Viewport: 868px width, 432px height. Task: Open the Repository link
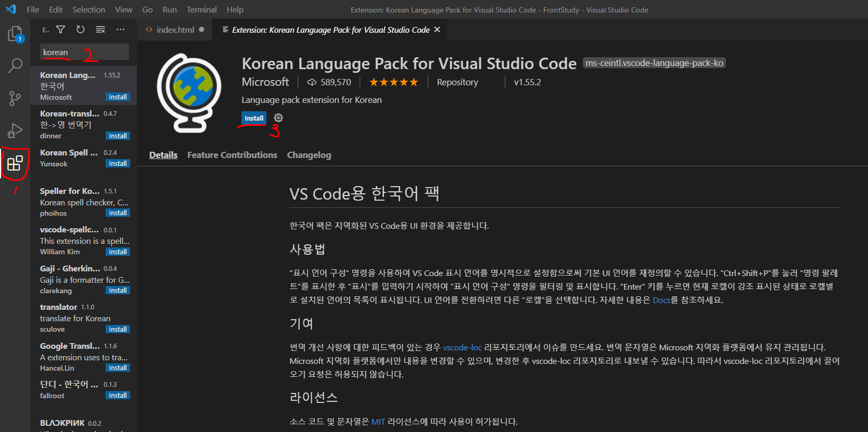click(457, 82)
